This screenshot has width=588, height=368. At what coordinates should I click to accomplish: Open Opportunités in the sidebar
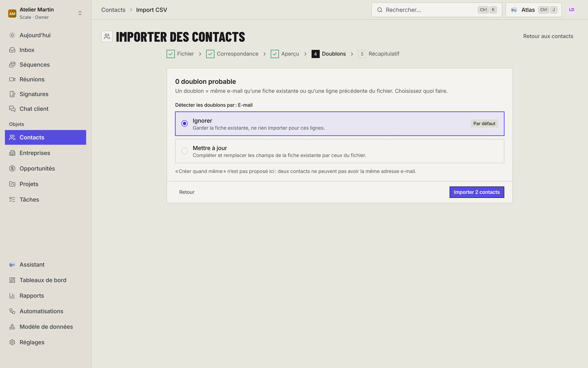pyautogui.click(x=46, y=169)
